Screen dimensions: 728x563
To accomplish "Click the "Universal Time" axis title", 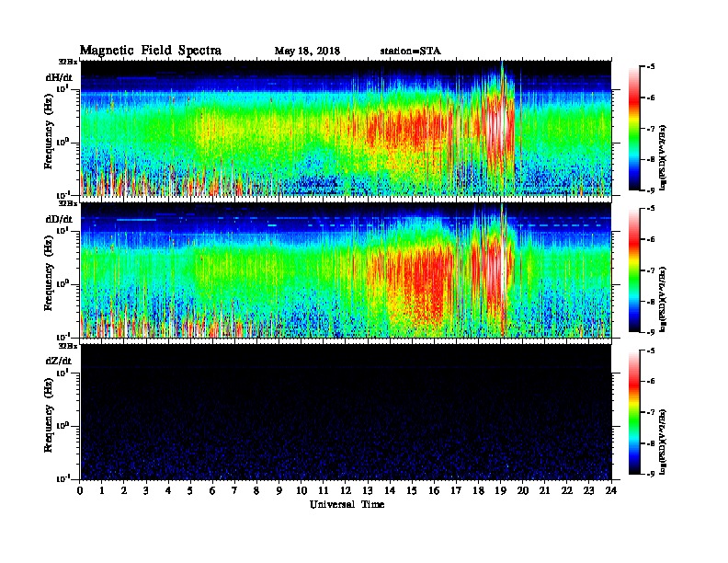I will [347, 504].
